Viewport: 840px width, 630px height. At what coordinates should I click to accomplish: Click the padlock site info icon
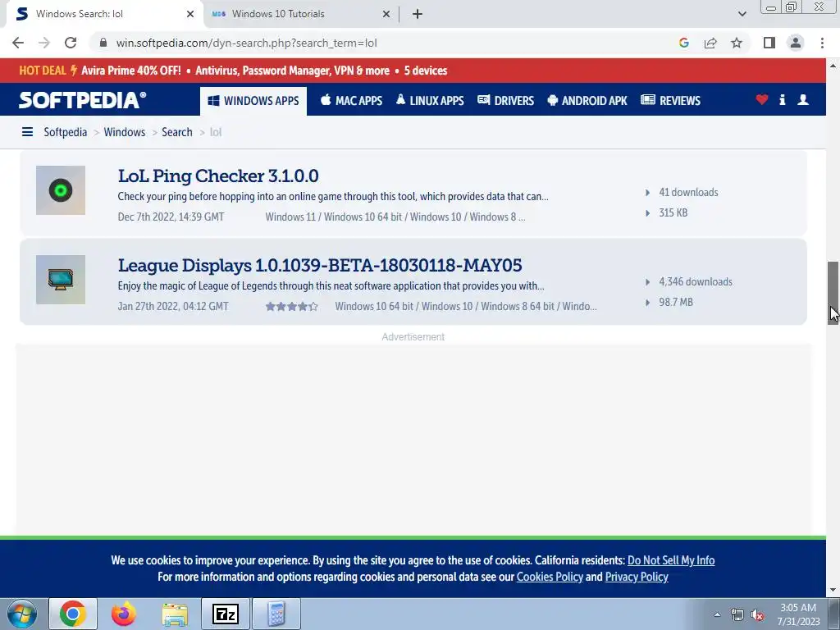[103, 43]
